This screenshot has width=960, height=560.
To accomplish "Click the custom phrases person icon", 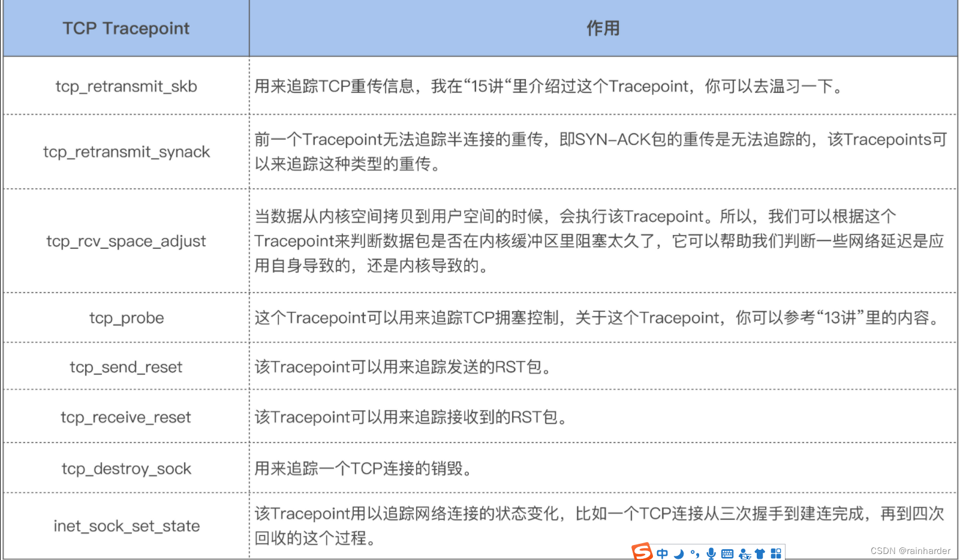I will pyautogui.click(x=744, y=553).
